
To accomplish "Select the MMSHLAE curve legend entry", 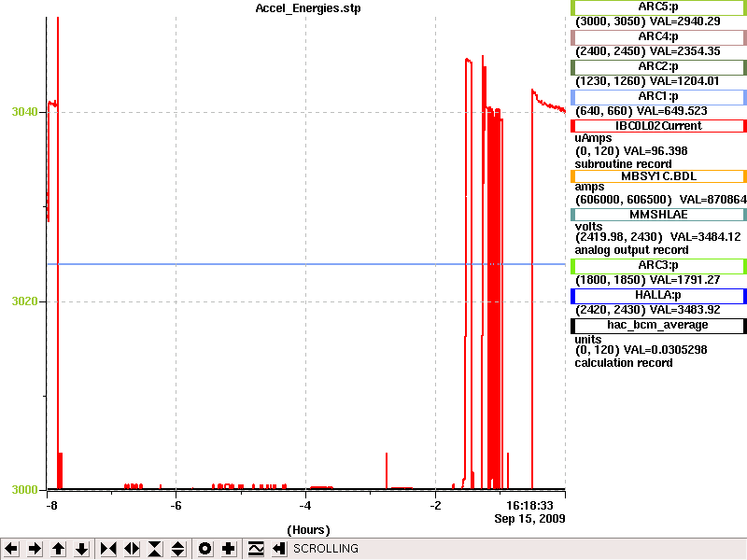I will (658, 215).
